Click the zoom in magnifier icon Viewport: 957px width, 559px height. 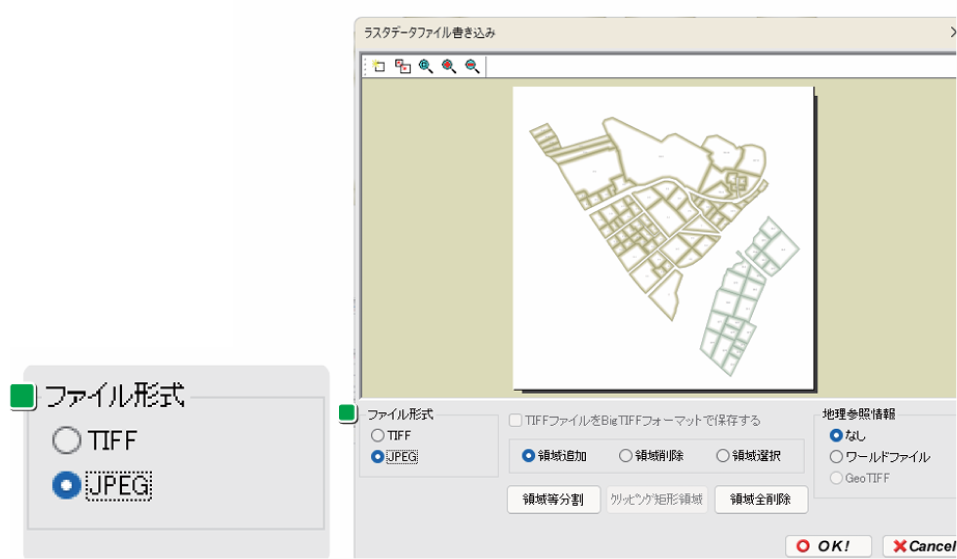tap(449, 66)
